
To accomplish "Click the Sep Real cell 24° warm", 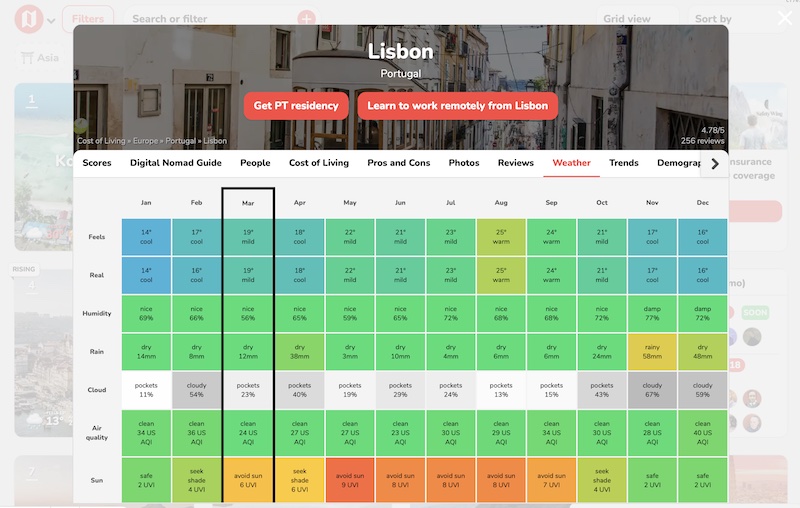I will (x=552, y=275).
